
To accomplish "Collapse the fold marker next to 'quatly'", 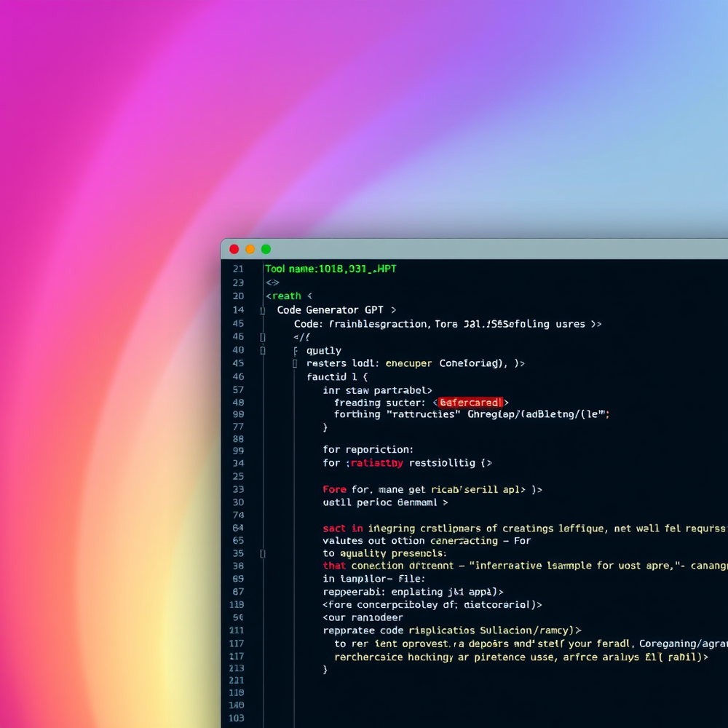I will [x=262, y=351].
